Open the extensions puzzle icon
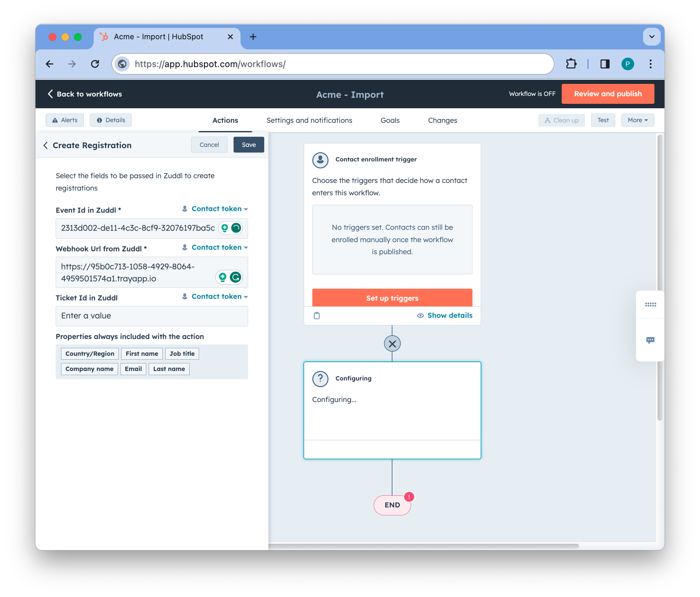The width and height of the screenshot is (700, 597). tap(571, 64)
